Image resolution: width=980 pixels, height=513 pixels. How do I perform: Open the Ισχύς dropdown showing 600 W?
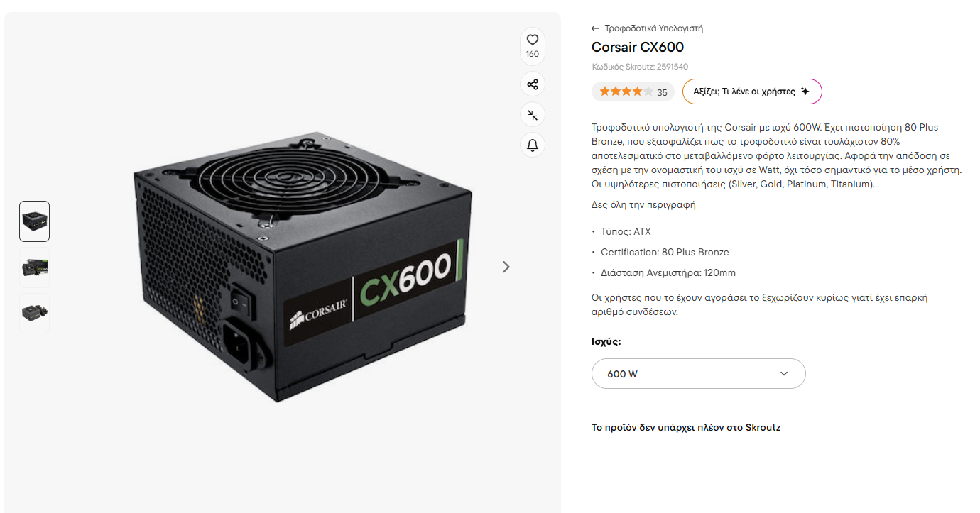coord(699,373)
